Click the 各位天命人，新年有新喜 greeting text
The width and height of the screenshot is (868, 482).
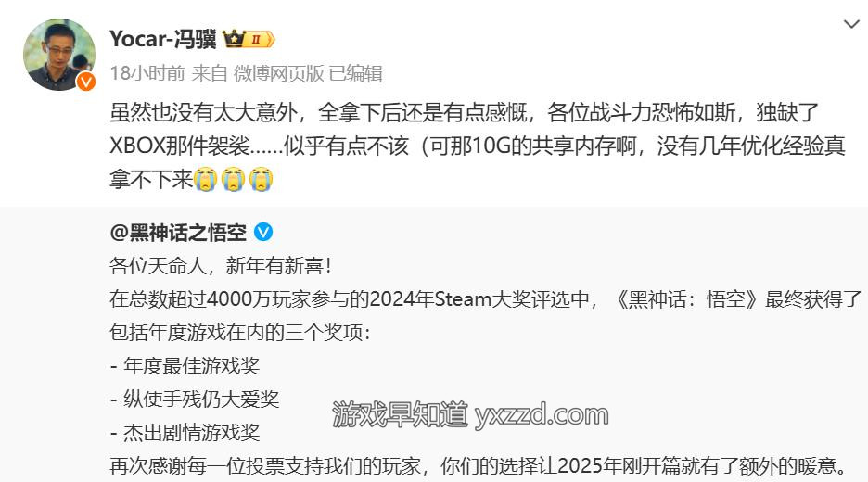tap(221, 266)
